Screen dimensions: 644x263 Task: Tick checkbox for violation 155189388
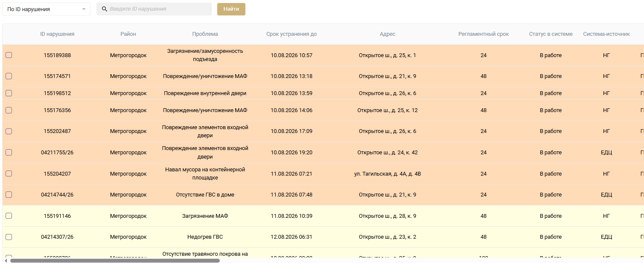point(9,55)
